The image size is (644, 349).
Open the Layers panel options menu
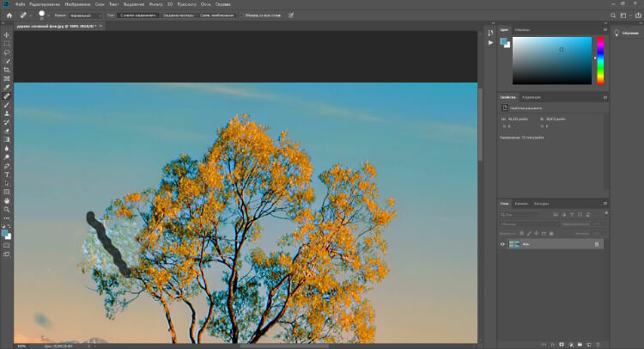pyautogui.click(x=606, y=204)
